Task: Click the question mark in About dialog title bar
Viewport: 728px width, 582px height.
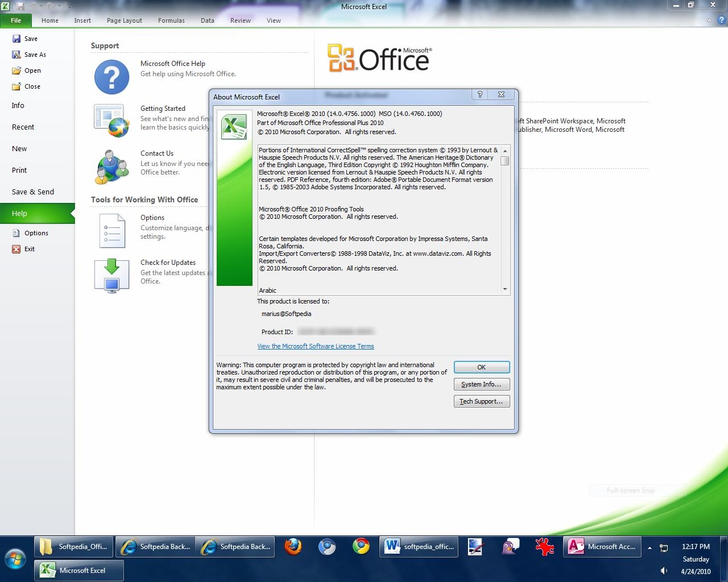Action: tap(479, 94)
